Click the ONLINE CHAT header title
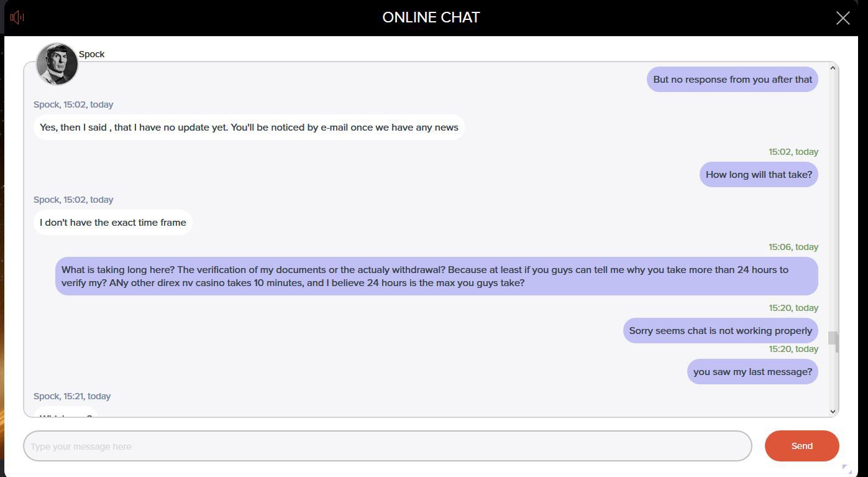 (431, 17)
